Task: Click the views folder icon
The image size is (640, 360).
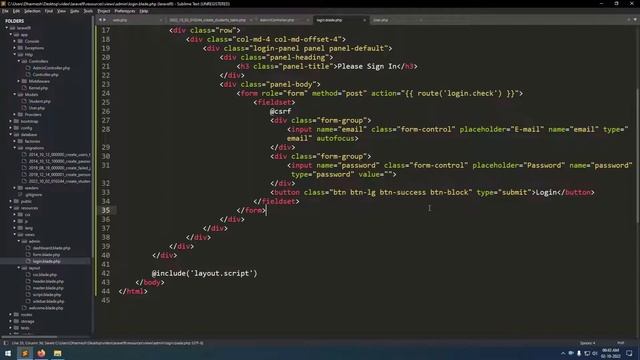Action: [20, 235]
